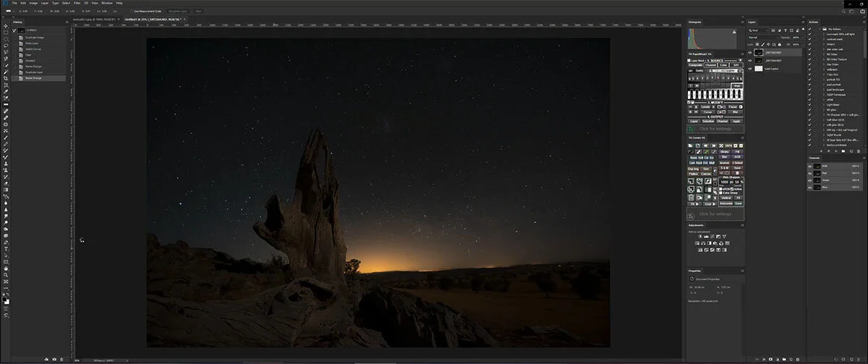
Task: Open the Window menu
Action: (x=107, y=3)
